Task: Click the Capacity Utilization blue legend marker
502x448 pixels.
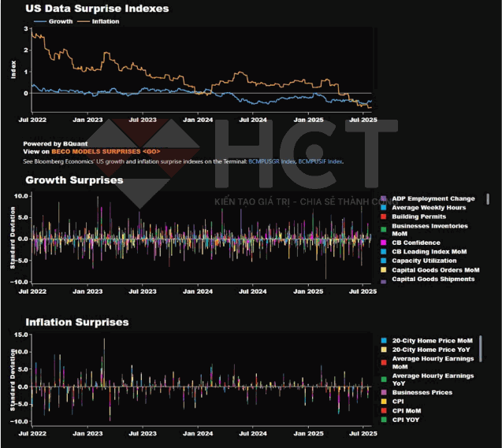Action: pyautogui.click(x=383, y=261)
